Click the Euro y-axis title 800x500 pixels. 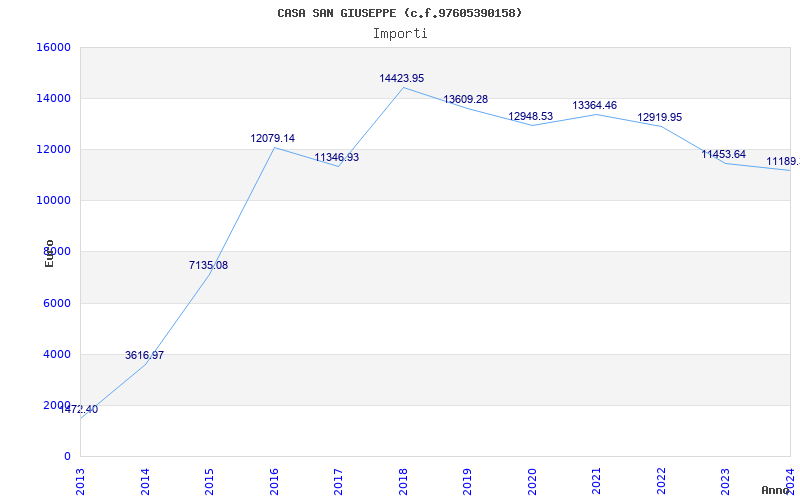coord(49,253)
